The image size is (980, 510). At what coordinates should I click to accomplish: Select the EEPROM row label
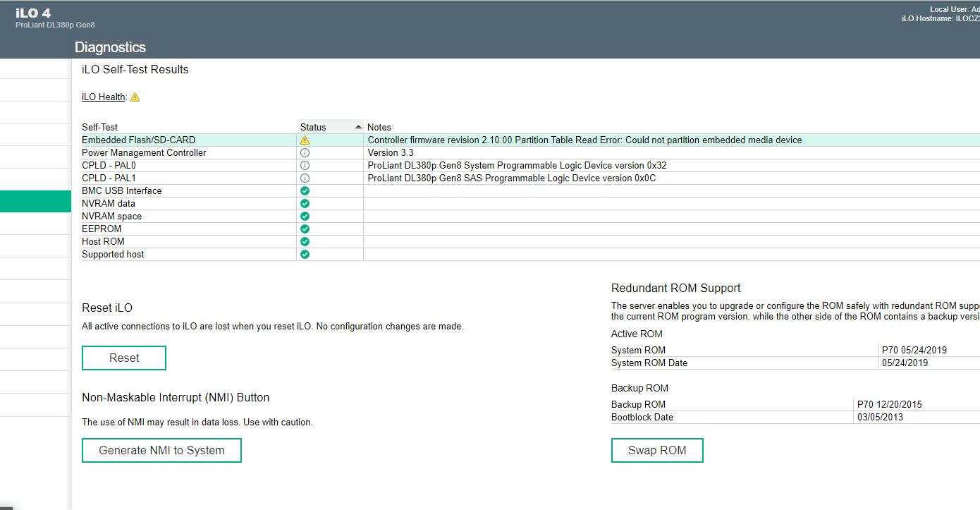tap(102, 229)
